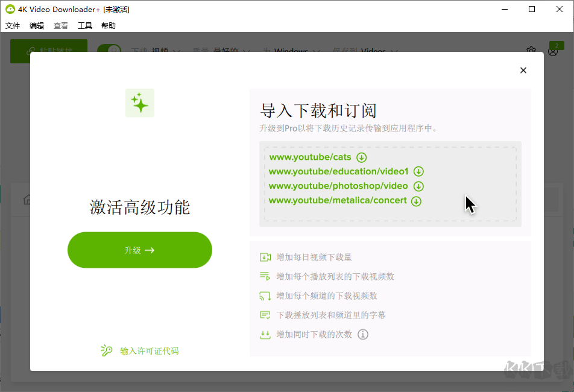Minimize the 4K Video Downloader window
Viewport: 574px width, 392px height.
(505, 9)
